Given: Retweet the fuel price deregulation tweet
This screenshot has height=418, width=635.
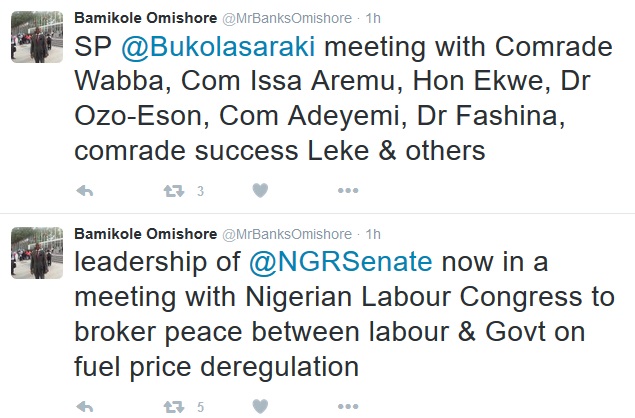Looking at the screenshot, I should pyautogui.click(x=173, y=406).
